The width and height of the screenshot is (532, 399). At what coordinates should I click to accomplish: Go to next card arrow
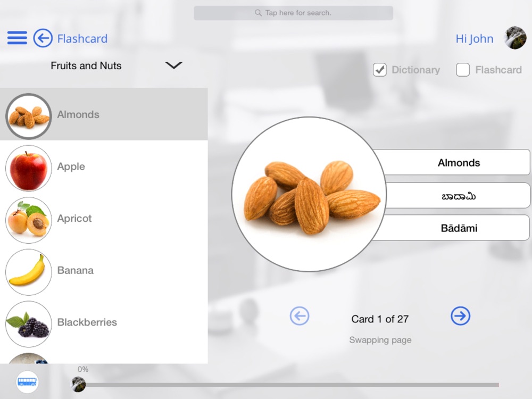tap(460, 316)
